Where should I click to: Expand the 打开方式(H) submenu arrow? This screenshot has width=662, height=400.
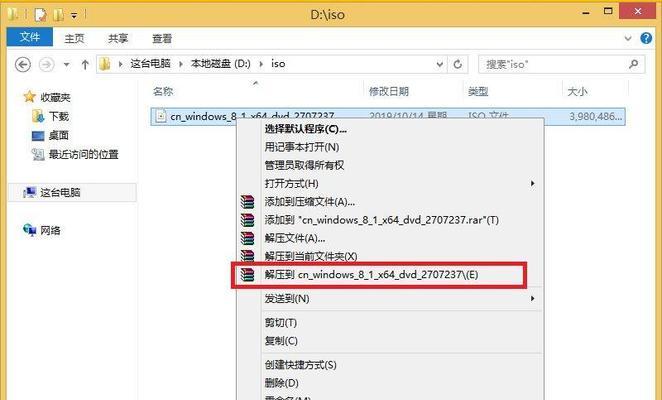coord(533,183)
